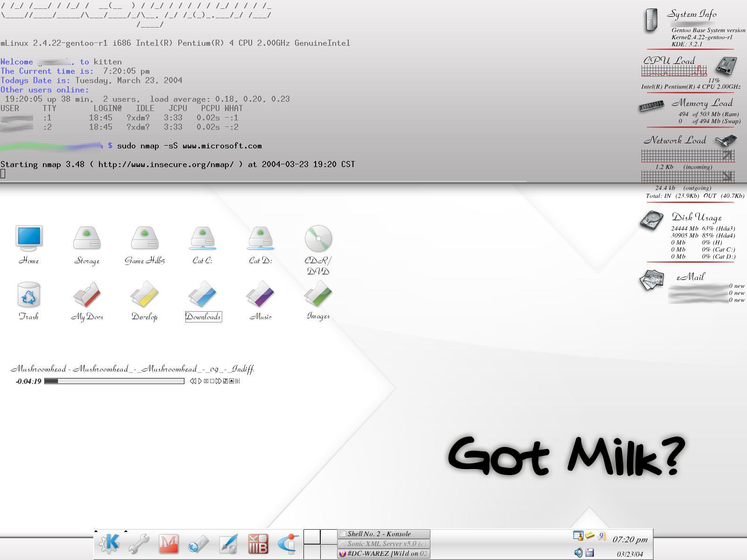Switch to the top-right virtual desktop in pager

point(329,537)
